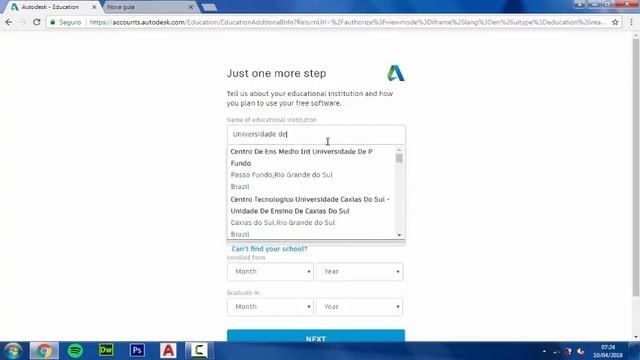Click taskbar clock showing 07:26
640x360 pixels.
608,351
